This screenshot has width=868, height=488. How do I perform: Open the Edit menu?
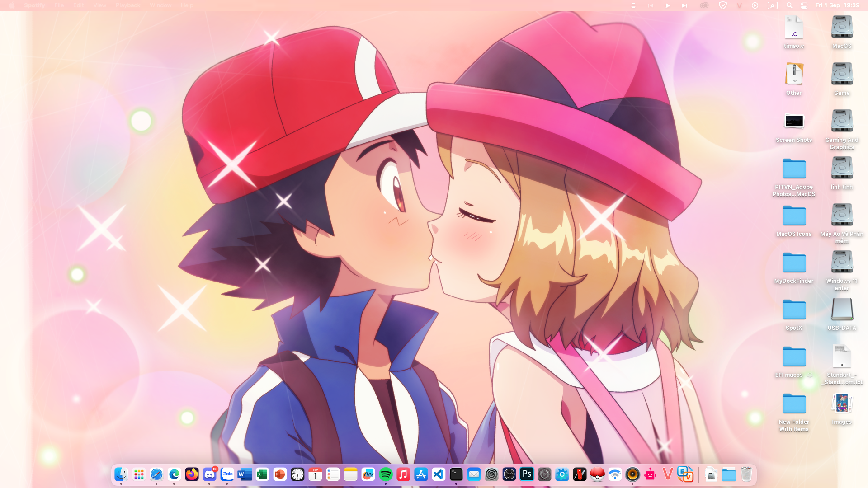(78, 5)
